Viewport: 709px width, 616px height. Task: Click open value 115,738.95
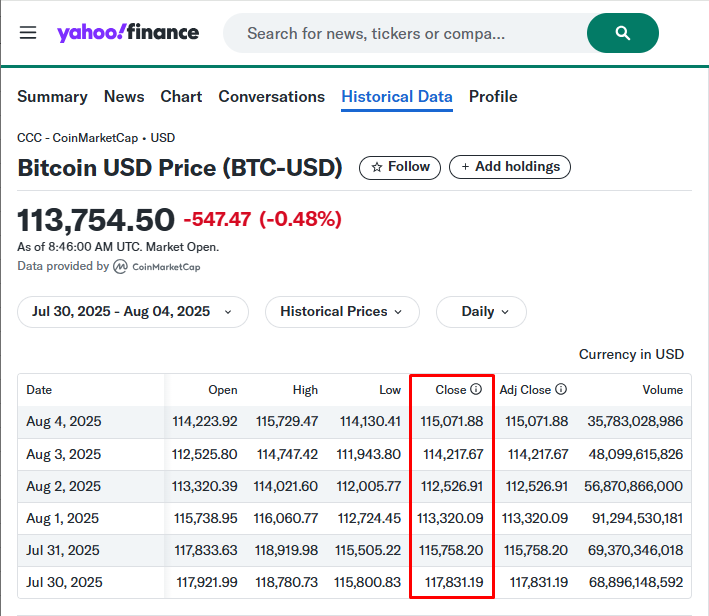click(x=206, y=518)
